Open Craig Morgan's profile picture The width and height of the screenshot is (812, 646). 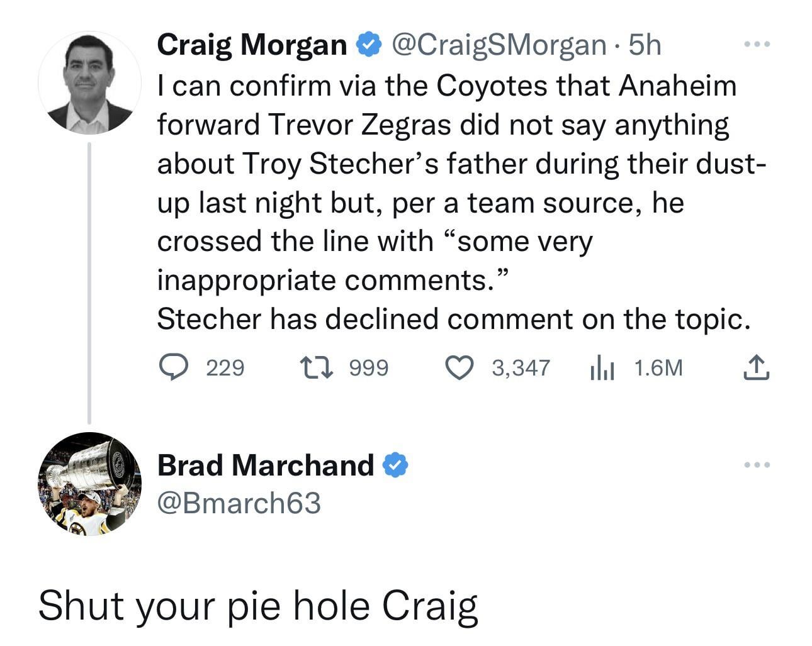pyautogui.click(x=89, y=83)
